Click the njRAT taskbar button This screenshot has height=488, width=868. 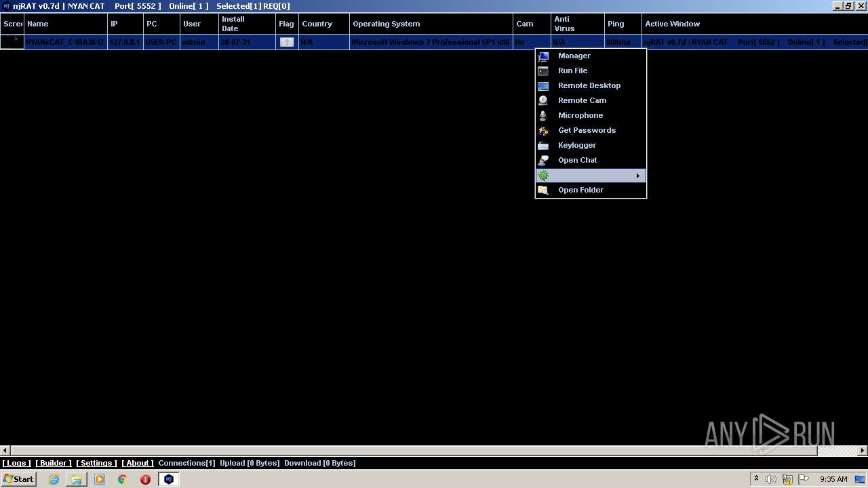[169, 479]
